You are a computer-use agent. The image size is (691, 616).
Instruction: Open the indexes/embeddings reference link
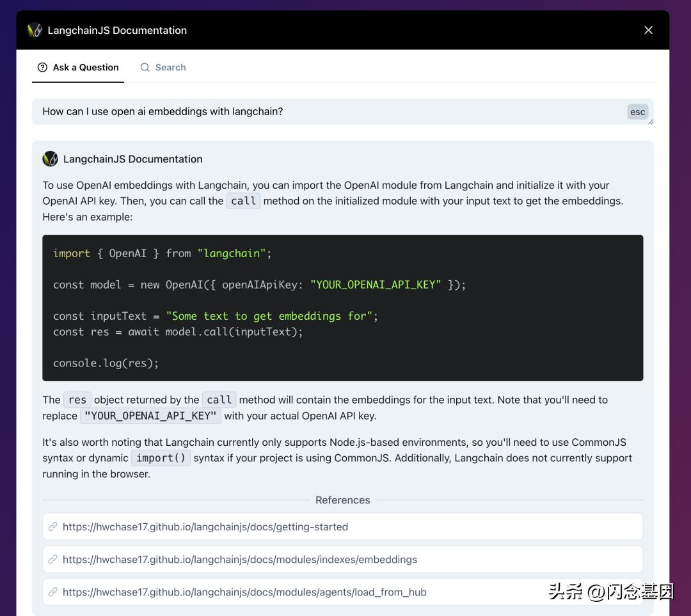240,560
